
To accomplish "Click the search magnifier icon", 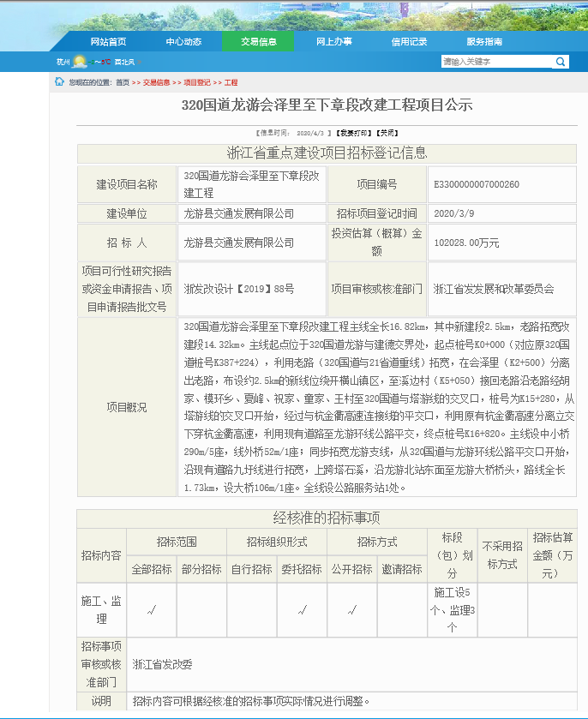I will (561, 62).
